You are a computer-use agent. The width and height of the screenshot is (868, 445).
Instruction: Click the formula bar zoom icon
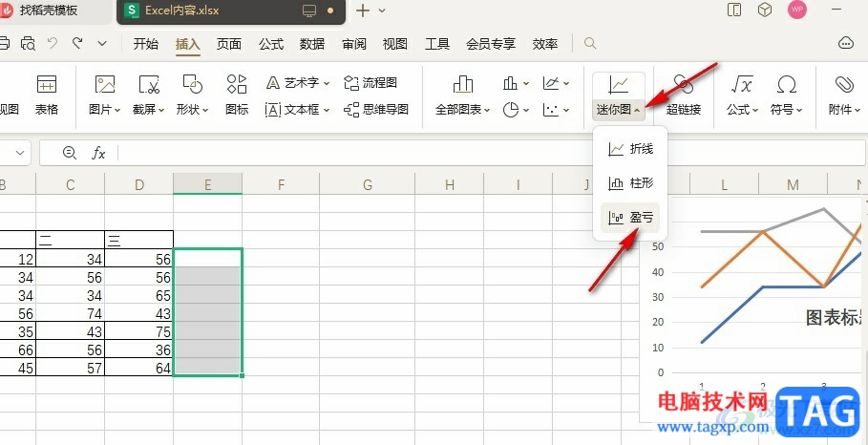[69, 154]
